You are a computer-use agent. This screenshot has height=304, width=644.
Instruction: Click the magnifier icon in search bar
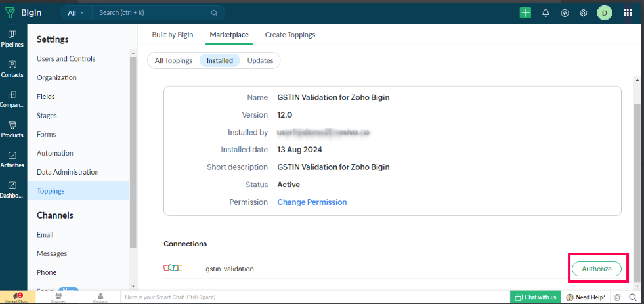tap(214, 12)
